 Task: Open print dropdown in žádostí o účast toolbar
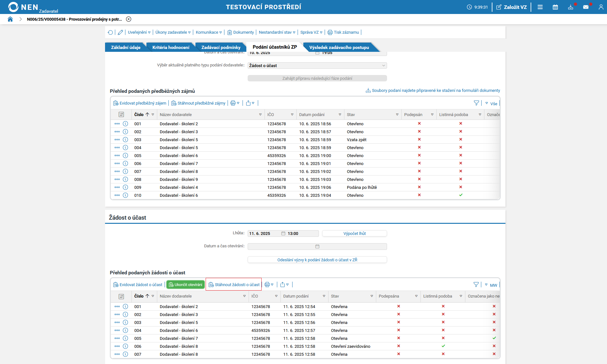pyautogui.click(x=269, y=285)
